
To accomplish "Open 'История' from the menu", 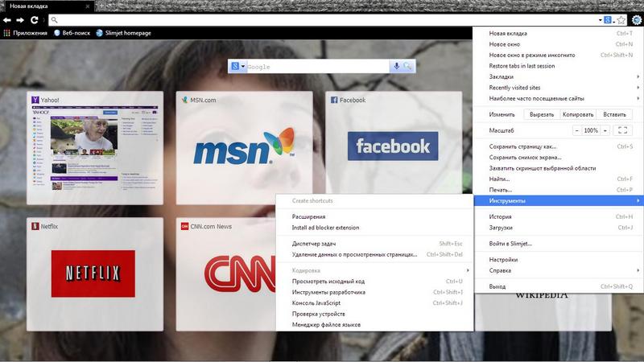I will pyautogui.click(x=559, y=216).
